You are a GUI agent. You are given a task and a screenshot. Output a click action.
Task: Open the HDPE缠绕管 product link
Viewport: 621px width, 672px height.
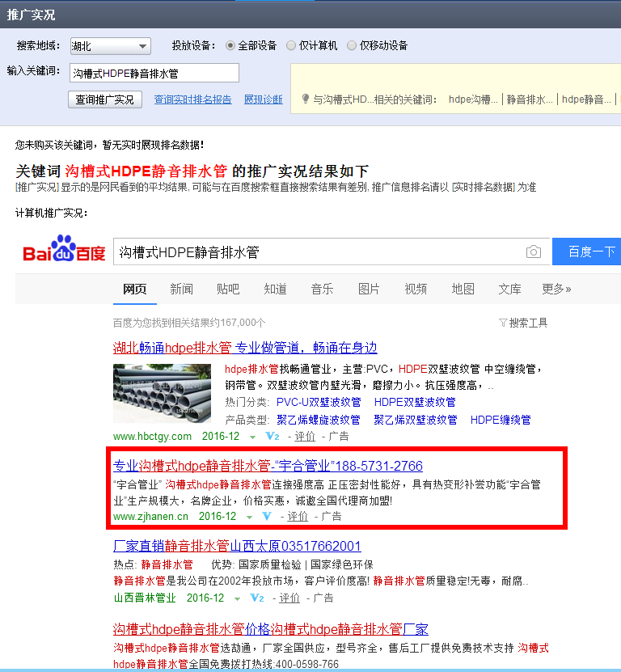501,420
